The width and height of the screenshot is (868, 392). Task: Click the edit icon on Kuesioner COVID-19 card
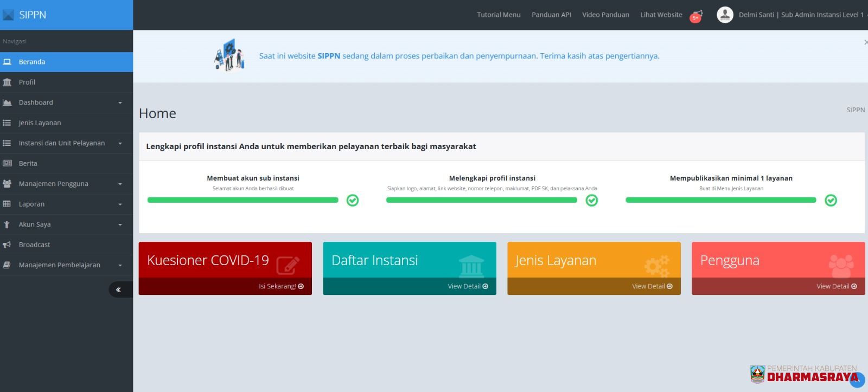(288, 265)
